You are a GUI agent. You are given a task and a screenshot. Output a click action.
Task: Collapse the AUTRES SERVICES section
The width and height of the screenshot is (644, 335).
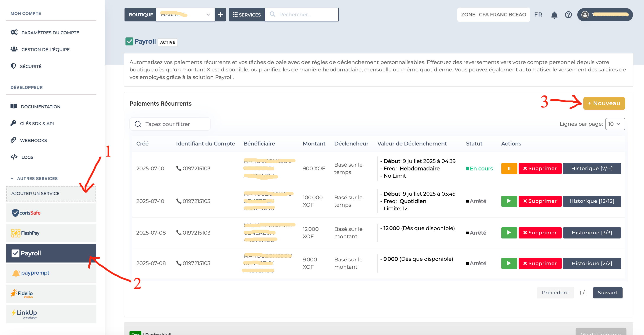(x=11, y=178)
